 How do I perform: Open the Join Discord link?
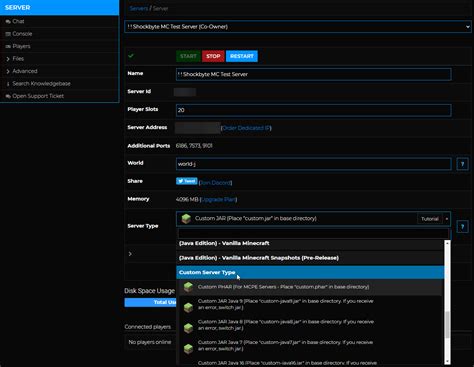[215, 183]
